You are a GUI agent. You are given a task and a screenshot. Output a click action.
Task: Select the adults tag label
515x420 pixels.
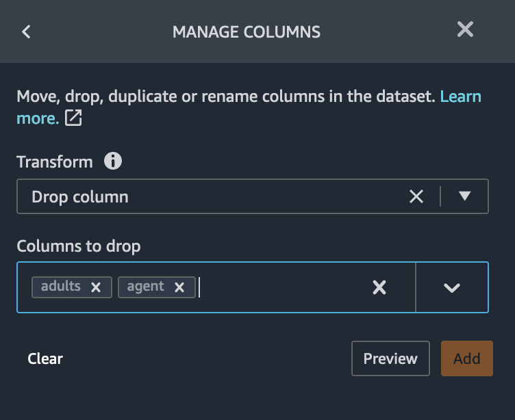coord(61,287)
